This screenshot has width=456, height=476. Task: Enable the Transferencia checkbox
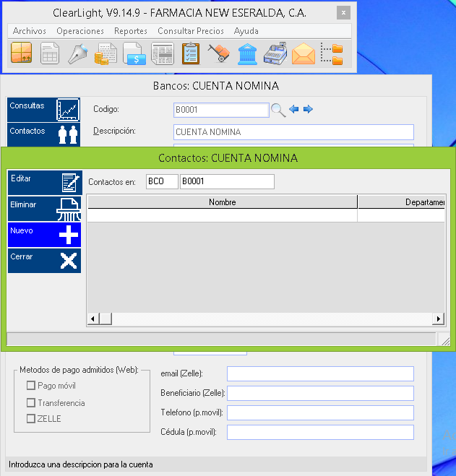tap(30, 403)
